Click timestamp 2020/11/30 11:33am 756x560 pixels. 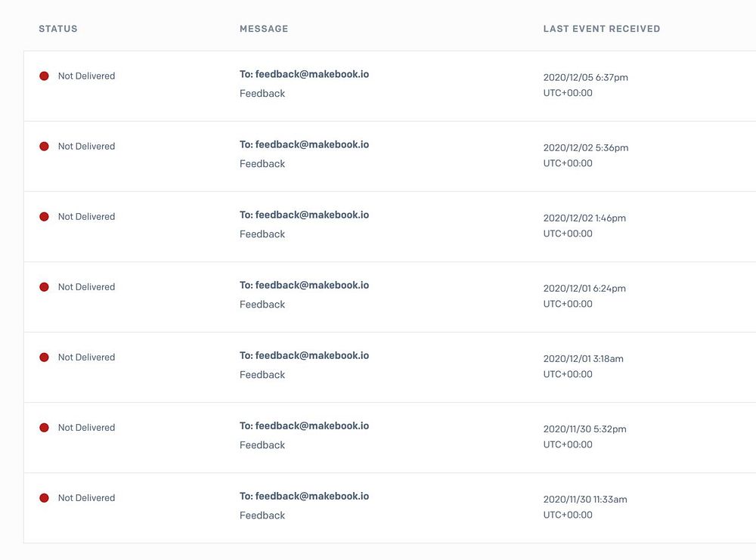coord(585,500)
